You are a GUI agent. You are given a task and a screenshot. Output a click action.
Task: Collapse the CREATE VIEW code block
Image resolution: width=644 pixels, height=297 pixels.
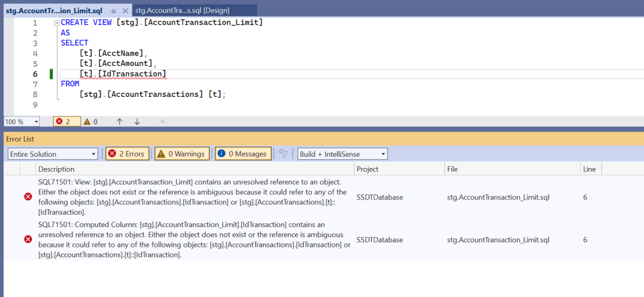click(x=56, y=23)
